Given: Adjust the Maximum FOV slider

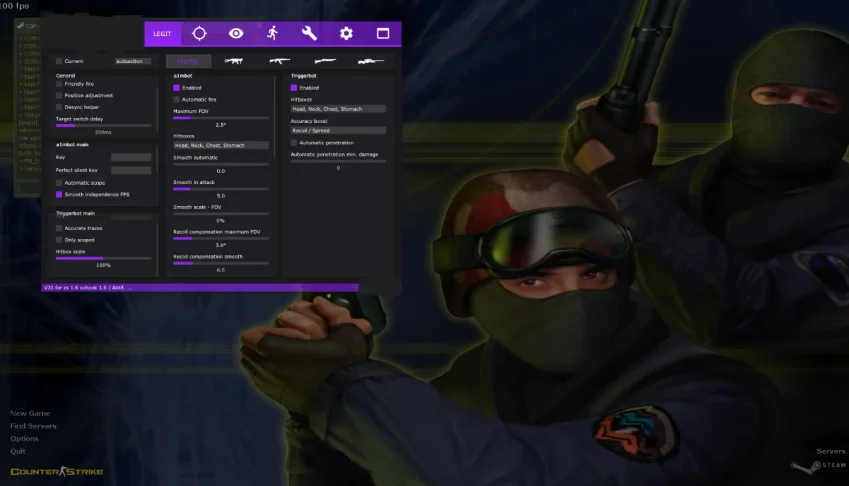Looking at the screenshot, I should click(221, 118).
